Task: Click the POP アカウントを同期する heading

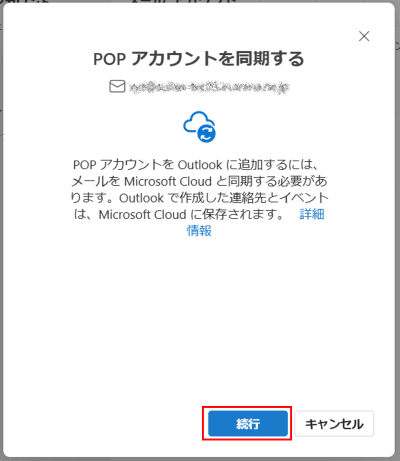Action: 199,59
